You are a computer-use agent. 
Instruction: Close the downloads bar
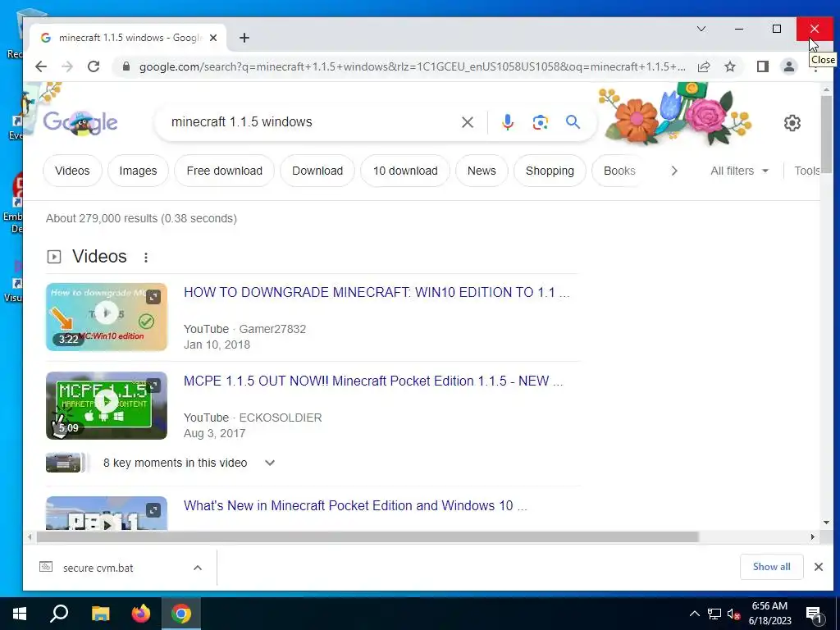tap(819, 567)
